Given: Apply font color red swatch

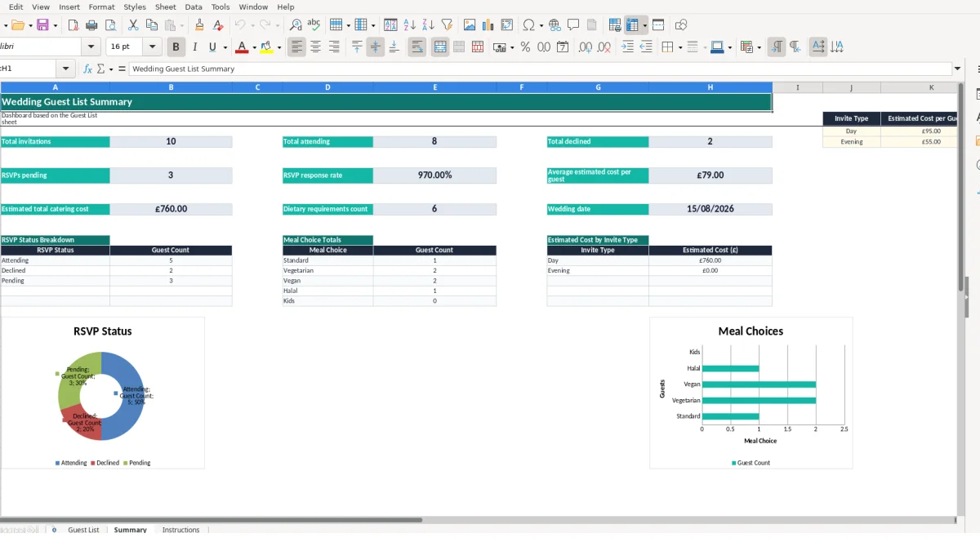Looking at the screenshot, I should [x=241, y=47].
